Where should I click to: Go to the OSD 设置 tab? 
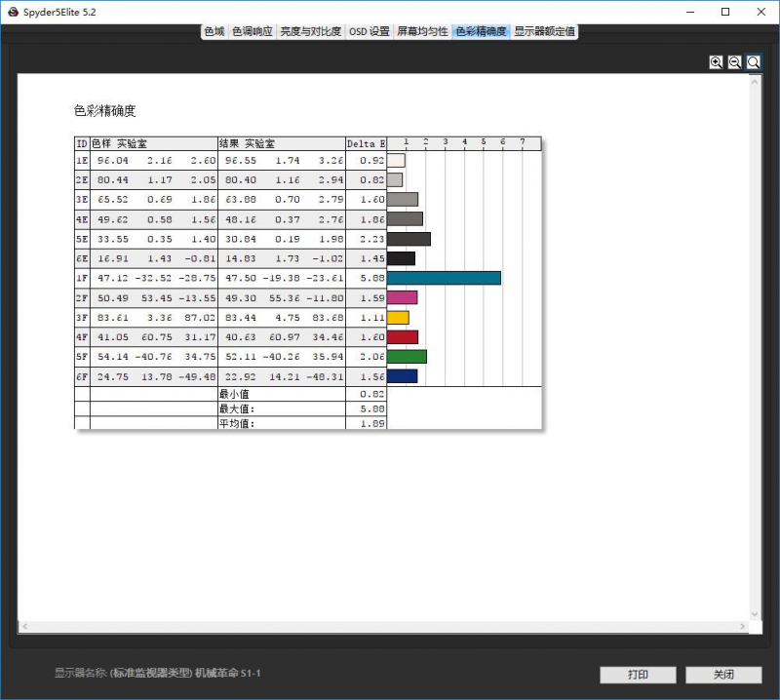[369, 31]
